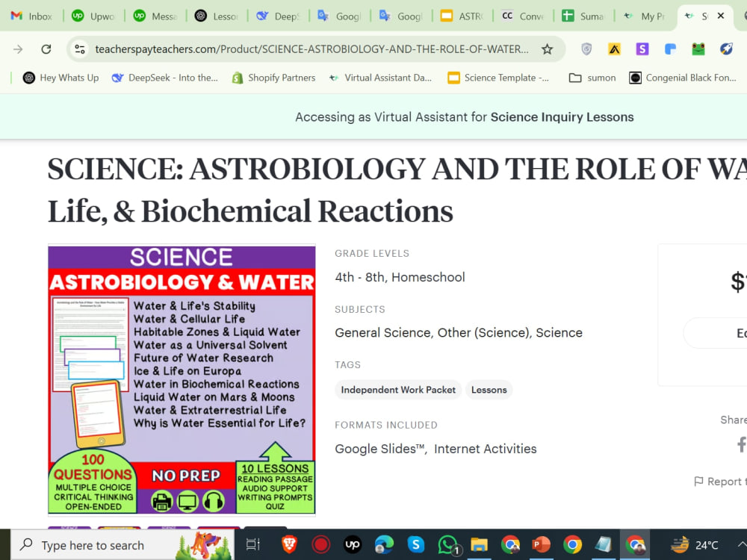This screenshot has height=560, width=747.
Task: Open the notepad app on taskbar
Action: point(604,544)
